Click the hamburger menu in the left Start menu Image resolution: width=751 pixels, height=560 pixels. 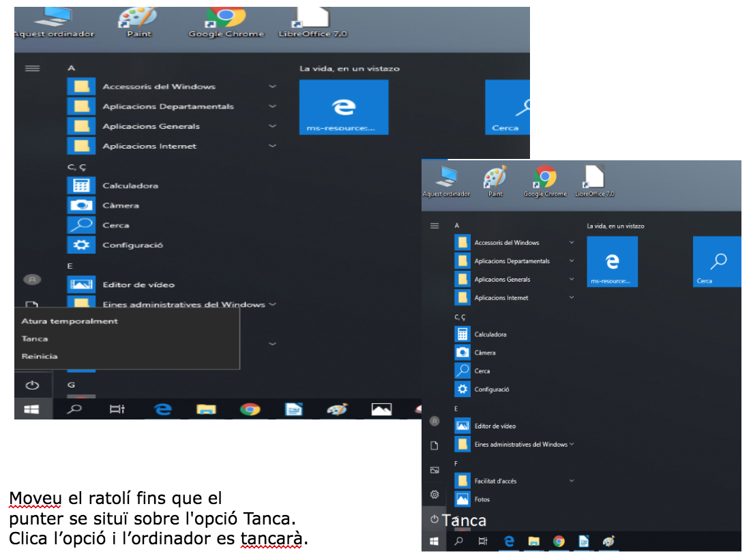click(32, 68)
